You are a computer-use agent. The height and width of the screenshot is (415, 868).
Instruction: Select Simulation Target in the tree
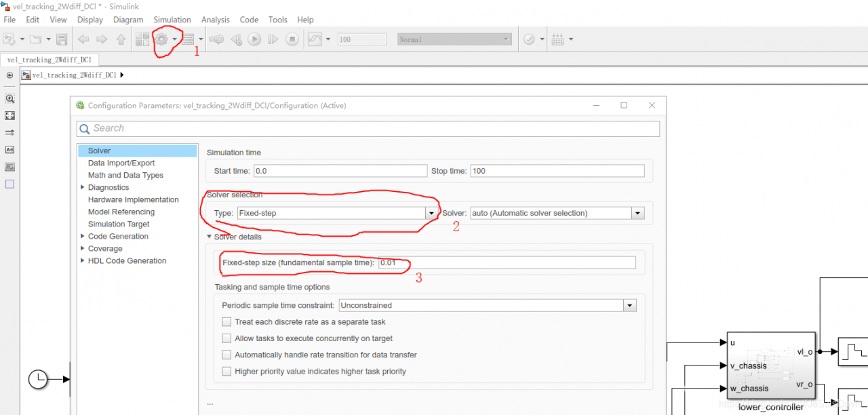(x=119, y=224)
